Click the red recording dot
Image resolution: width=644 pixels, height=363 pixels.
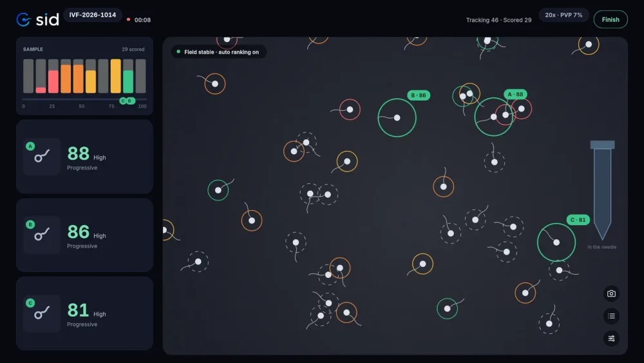point(129,19)
